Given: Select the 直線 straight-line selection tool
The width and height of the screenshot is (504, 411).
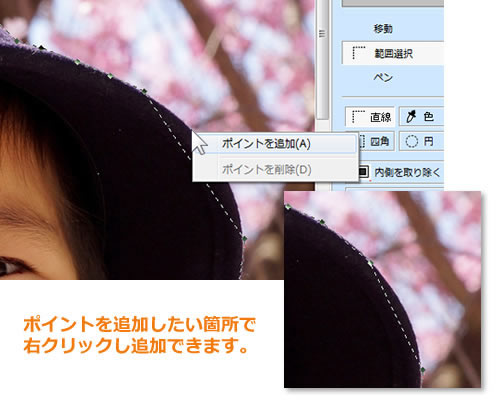Looking at the screenshot, I should coord(370,117).
